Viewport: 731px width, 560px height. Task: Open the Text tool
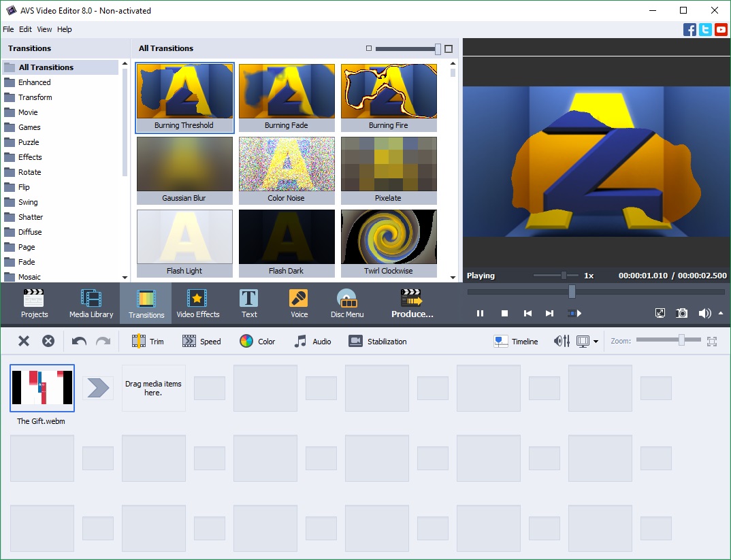point(249,303)
